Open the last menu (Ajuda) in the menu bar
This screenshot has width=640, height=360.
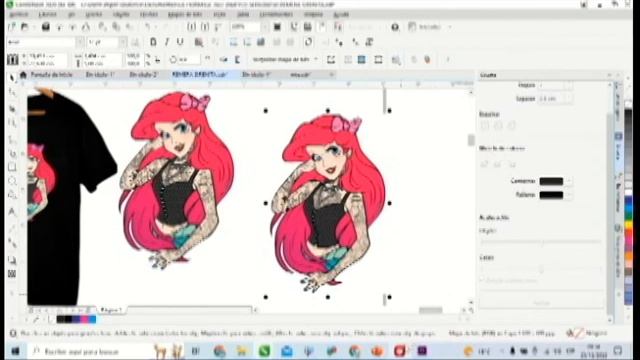click(x=341, y=14)
